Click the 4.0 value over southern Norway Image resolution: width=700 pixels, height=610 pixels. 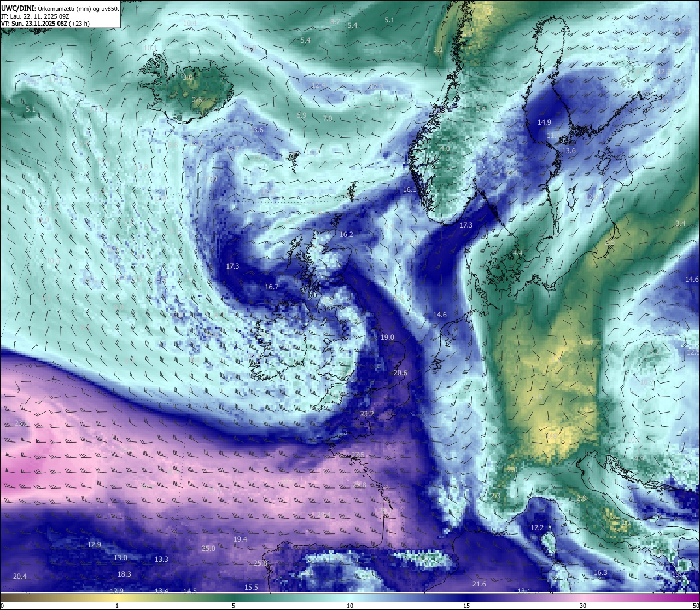[445, 148]
